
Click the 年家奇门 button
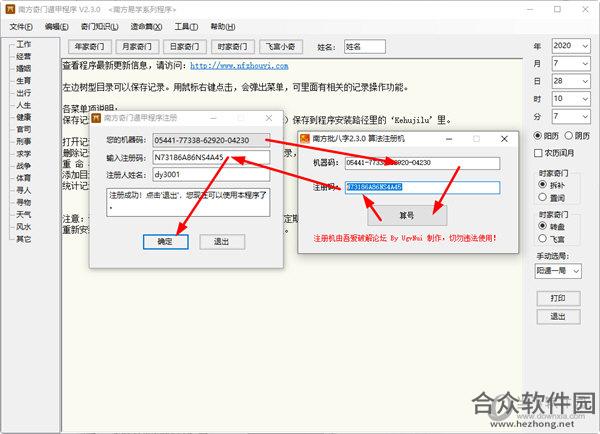[x=90, y=47]
